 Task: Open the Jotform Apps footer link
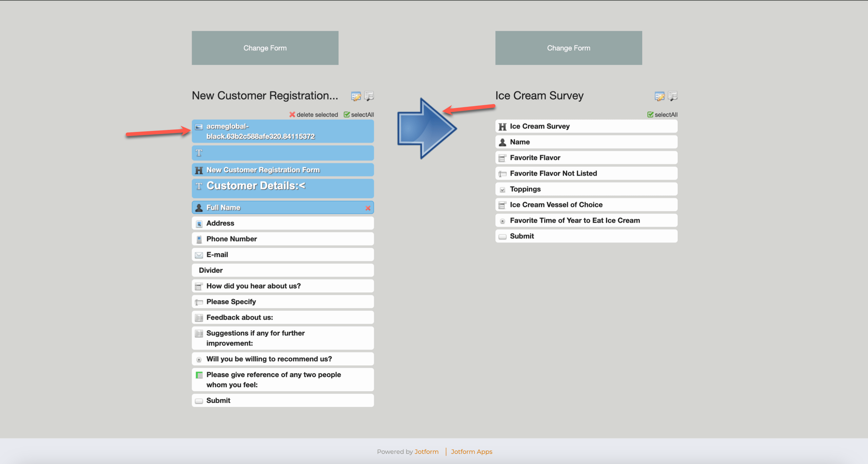(x=471, y=452)
